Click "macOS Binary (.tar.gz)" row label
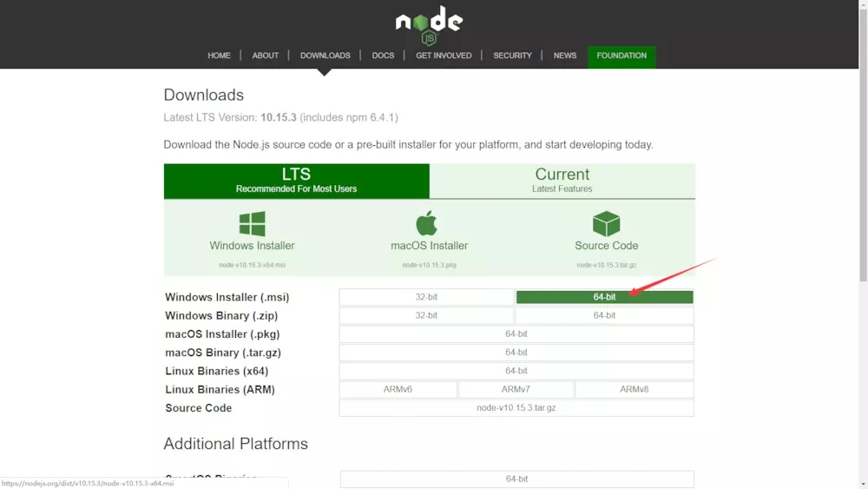The width and height of the screenshot is (868, 489). tap(223, 353)
